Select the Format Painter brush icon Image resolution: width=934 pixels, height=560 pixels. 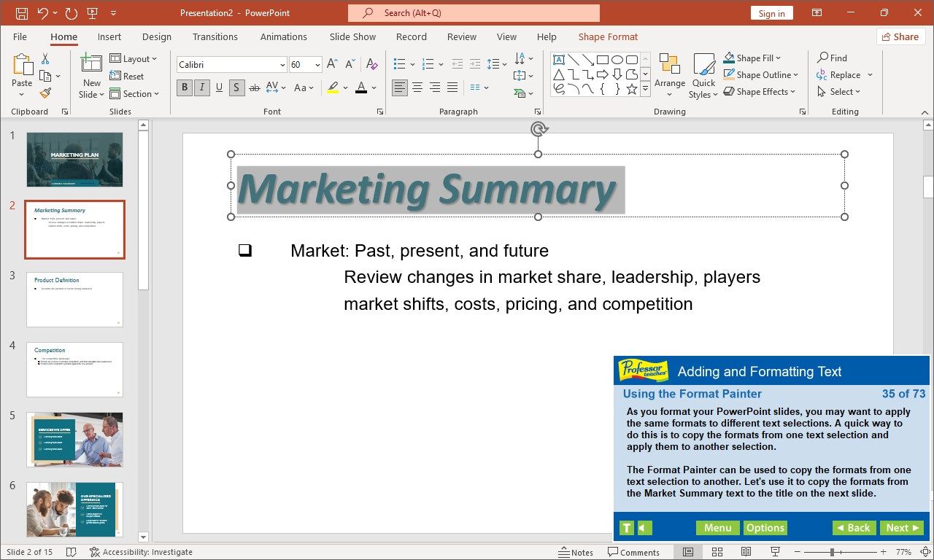pos(45,93)
